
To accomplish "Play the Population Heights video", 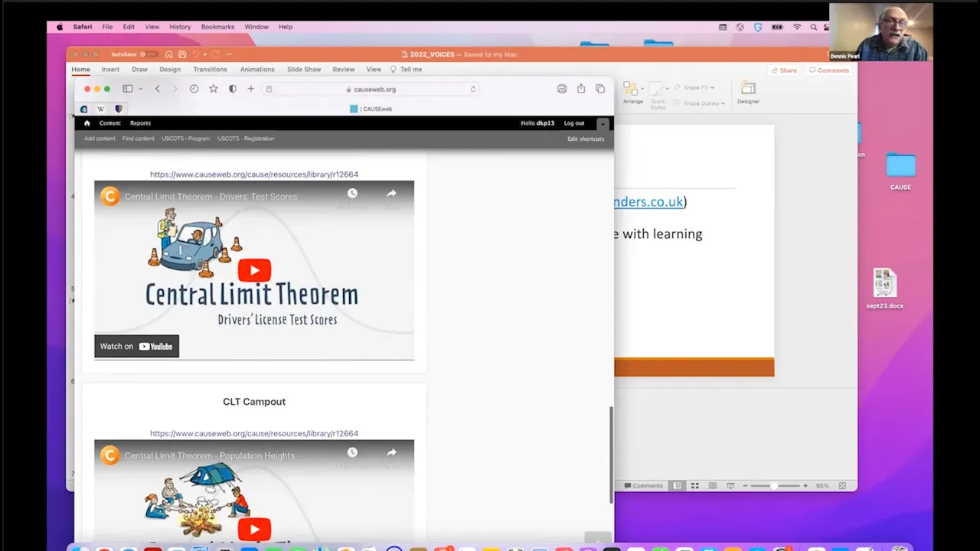I will (x=254, y=529).
